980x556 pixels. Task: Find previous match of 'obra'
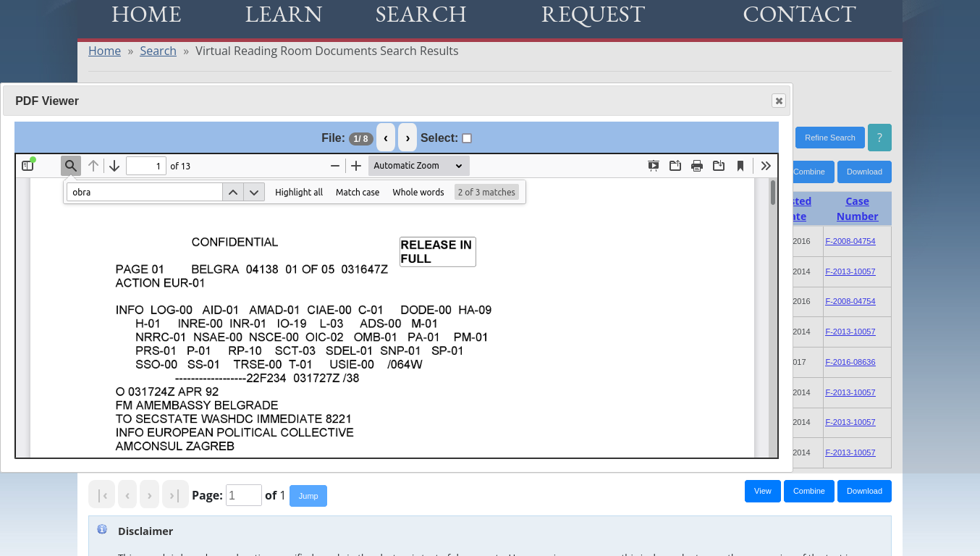pyautogui.click(x=232, y=192)
